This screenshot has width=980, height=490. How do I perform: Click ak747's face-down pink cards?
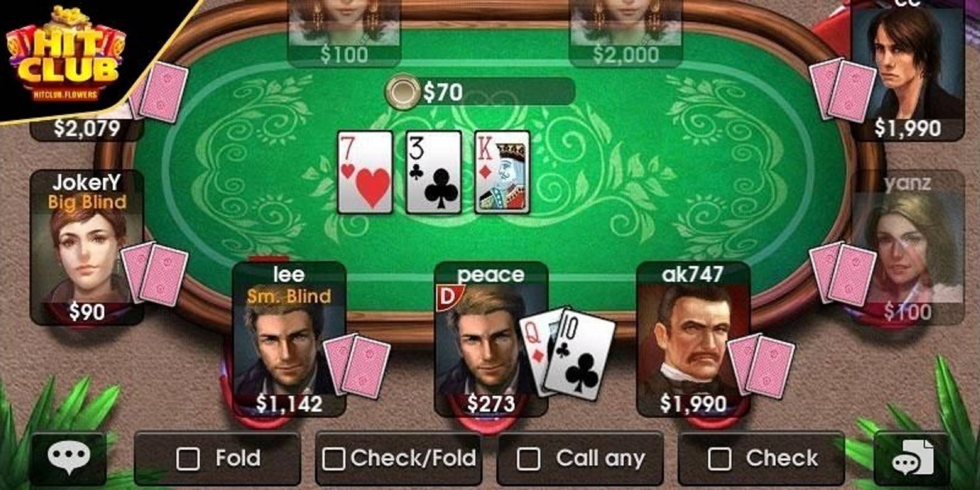click(x=762, y=365)
